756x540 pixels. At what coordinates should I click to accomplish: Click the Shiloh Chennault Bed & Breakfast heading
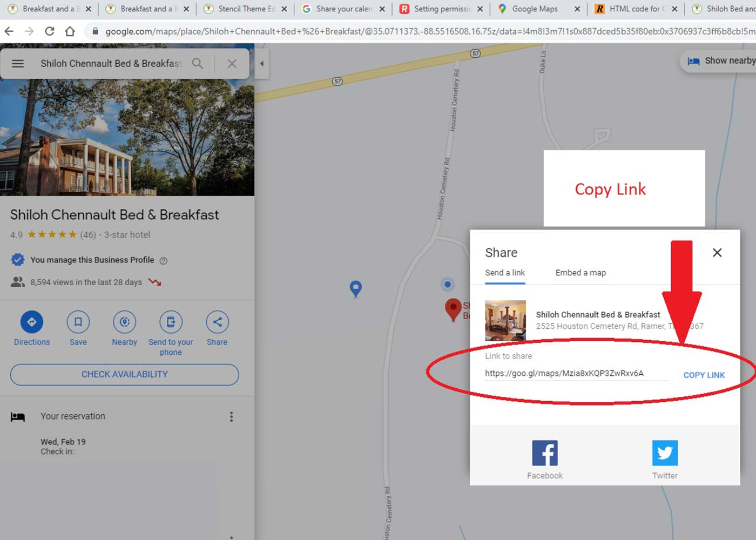point(114,215)
